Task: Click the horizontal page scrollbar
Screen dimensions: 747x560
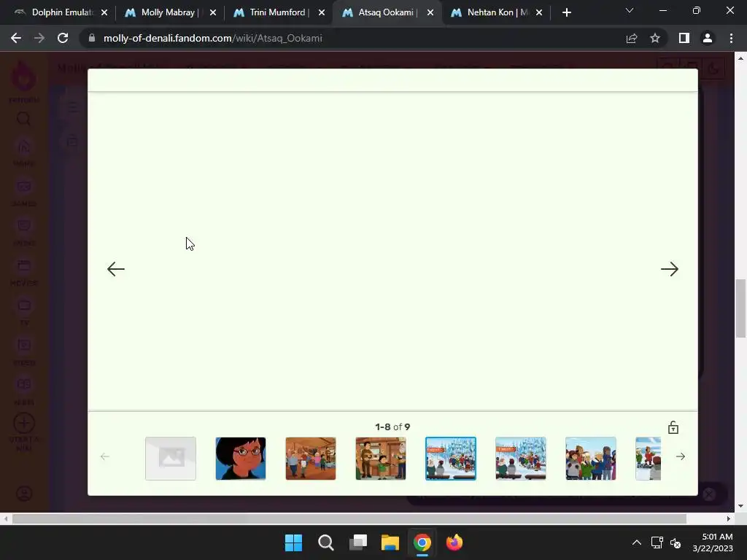Action: (x=349, y=518)
